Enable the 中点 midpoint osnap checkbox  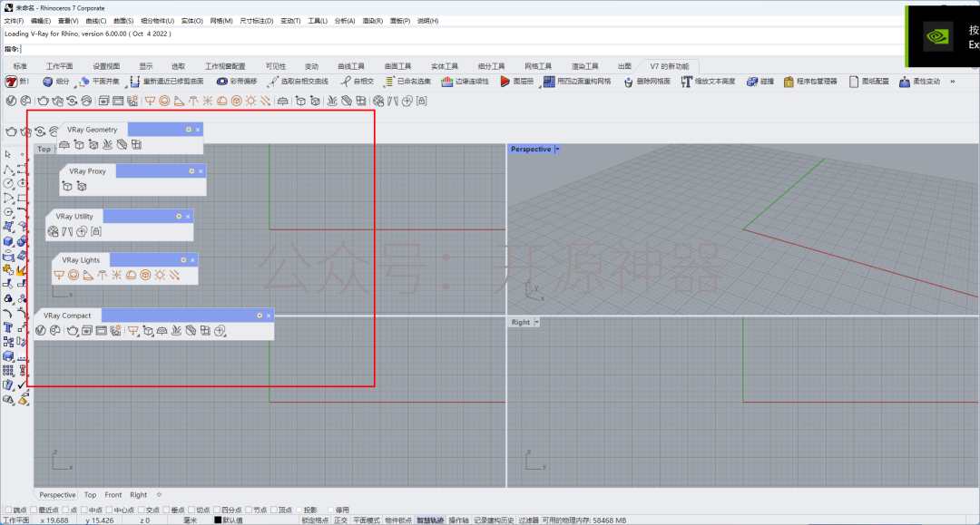pos(83,510)
